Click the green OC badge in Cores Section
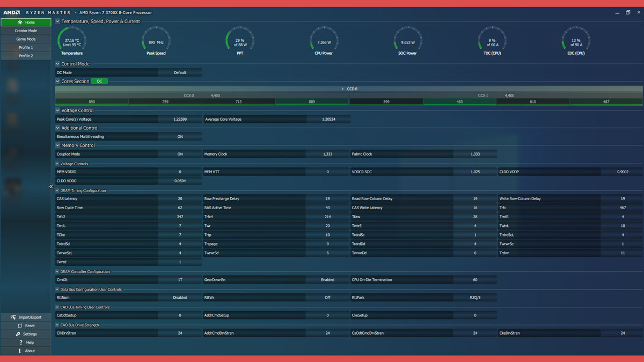 [x=99, y=82]
